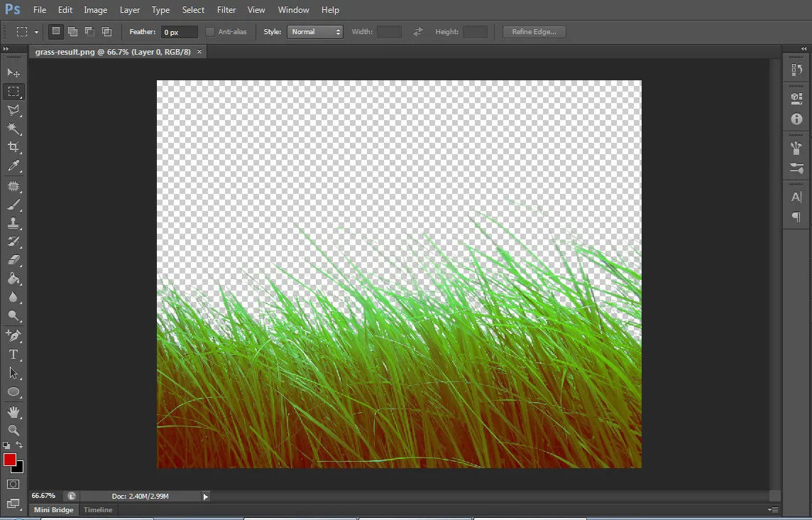Image resolution: width=812 pixels, height=520 pixels.
Task: Select the Polygonal Lasso tool
Action: (x=13, y=110)
